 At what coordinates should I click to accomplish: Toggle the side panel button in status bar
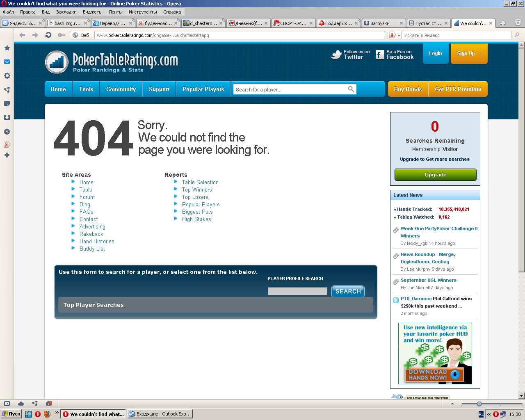[x=7, y=404]
